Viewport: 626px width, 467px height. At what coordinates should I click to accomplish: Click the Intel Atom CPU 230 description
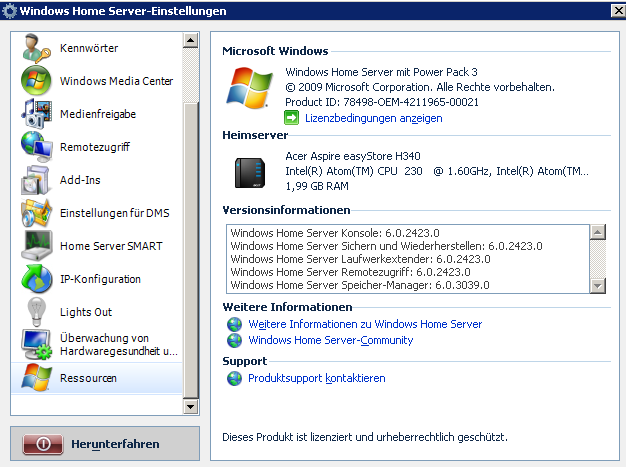click(437, 171)
